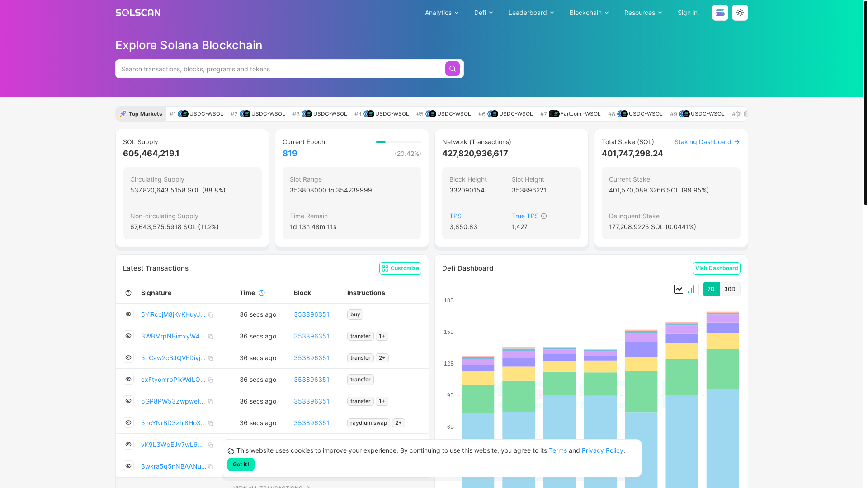Image resolution: width=868 pixels, height=488 pixels.
Task: Click the page vertical scrollbar
Action: click(x=866, y=103)
